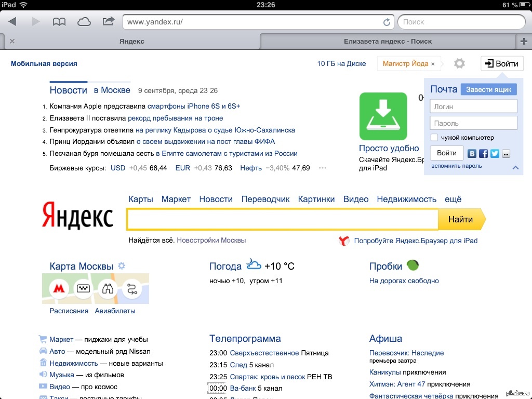Focus the Логин field
The width and height of the screenshot is (532, 399).
click(473, 106)
